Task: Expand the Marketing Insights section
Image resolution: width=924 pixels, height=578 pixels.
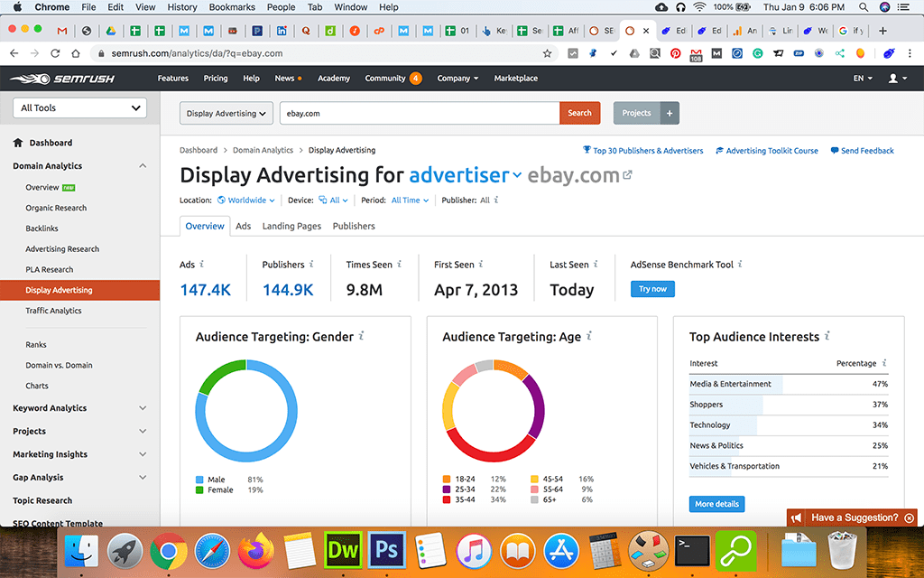Action: tap(143, 454)
